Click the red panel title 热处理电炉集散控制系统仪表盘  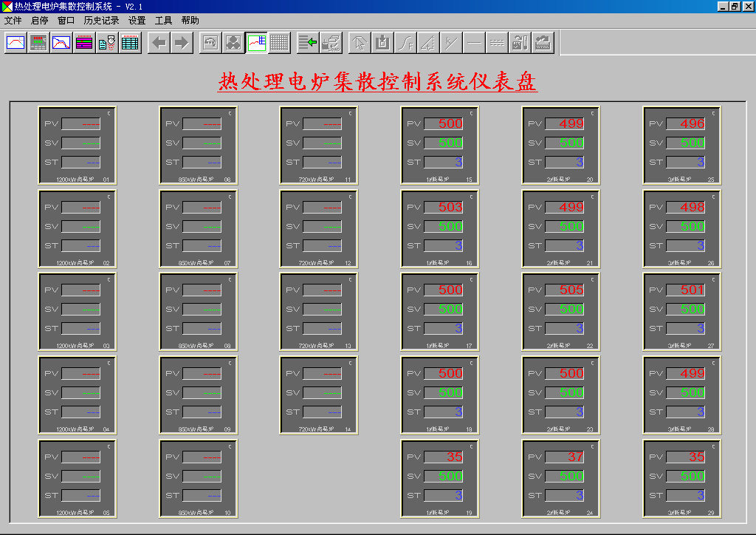coord(377,81)
